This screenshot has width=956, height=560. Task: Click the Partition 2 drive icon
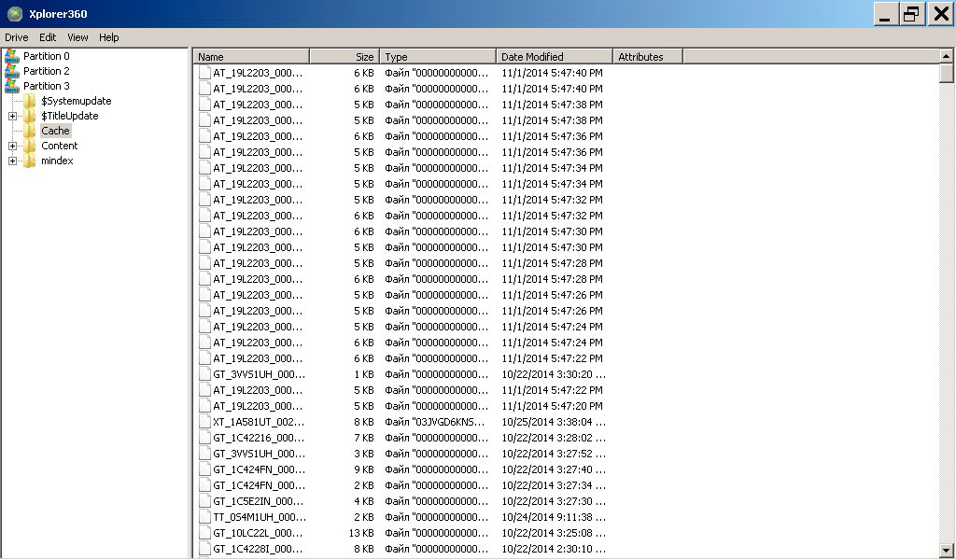coord(11,71)
